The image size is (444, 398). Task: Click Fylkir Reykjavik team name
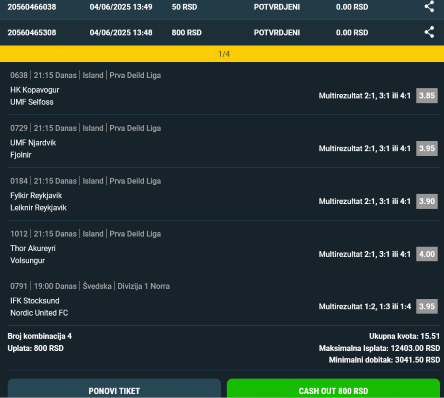pos(36,195)
